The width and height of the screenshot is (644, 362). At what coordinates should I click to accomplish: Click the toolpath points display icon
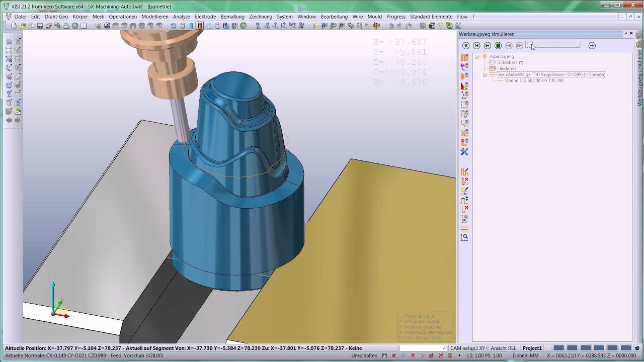(464, 96)
